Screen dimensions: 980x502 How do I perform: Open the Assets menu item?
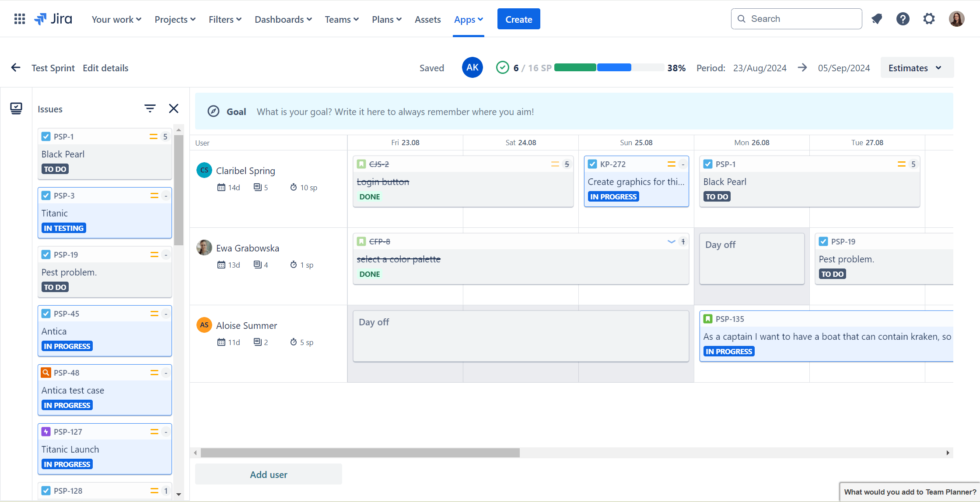(427, 19)
